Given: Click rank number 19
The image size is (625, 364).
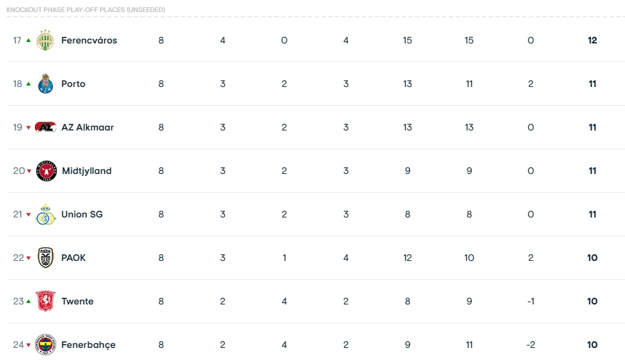Looking at the screenshot, I should [x=17, y=127].
